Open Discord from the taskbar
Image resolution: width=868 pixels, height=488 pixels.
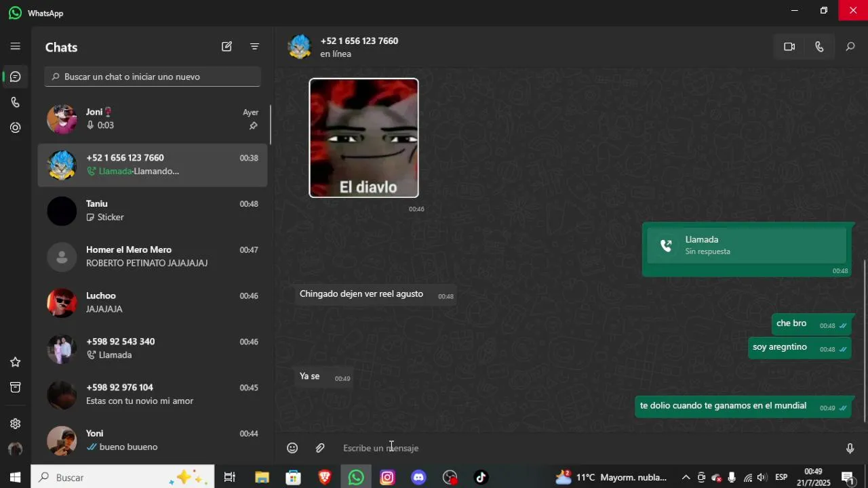[x=418, y=477]
